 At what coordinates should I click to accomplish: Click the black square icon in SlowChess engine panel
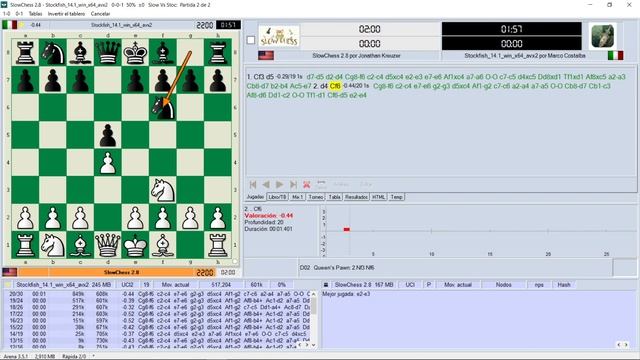tap(326, 285)
